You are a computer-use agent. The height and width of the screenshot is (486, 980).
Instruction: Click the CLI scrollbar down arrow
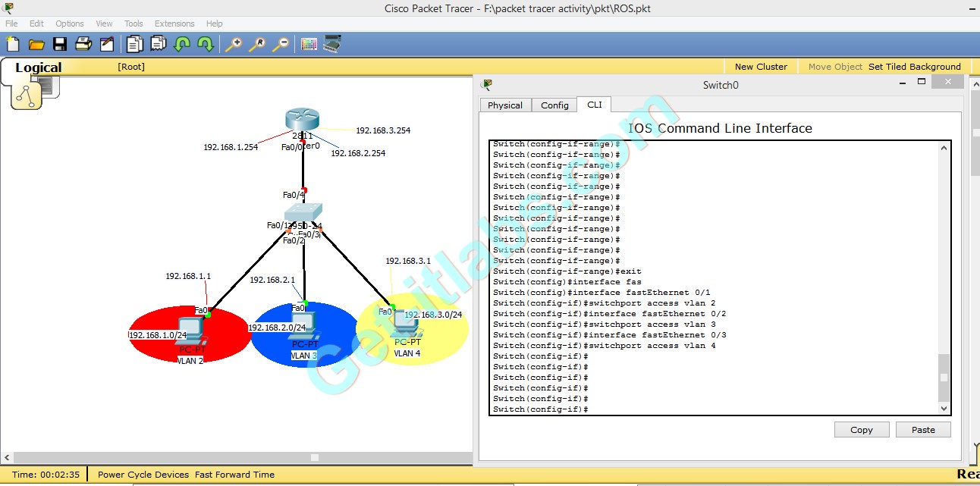coord(944,409)
